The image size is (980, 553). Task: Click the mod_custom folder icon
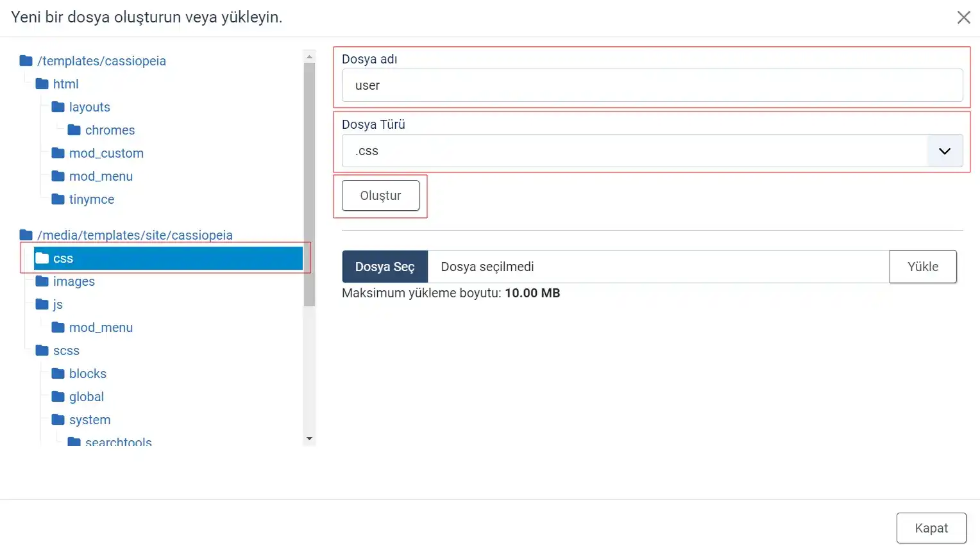click(57, 153)
